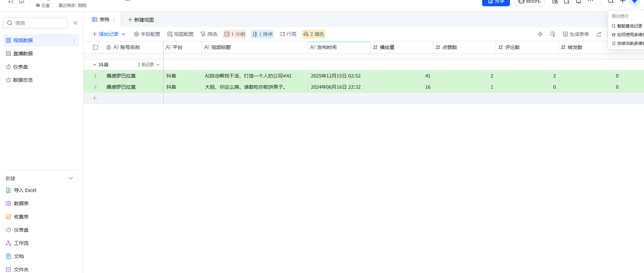
Task: Open the 1 分组 grouping setting
Action: tap(235, 34)
